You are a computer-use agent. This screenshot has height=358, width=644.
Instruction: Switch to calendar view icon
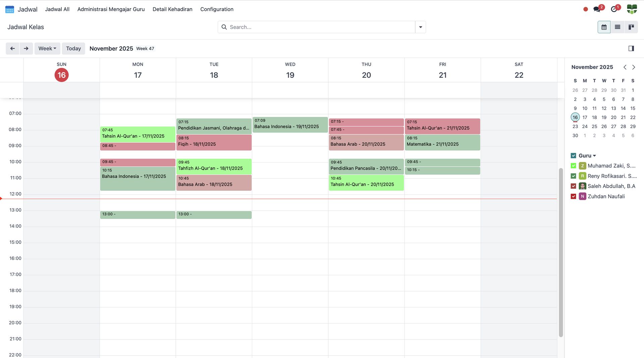click(x=604, y=27)
